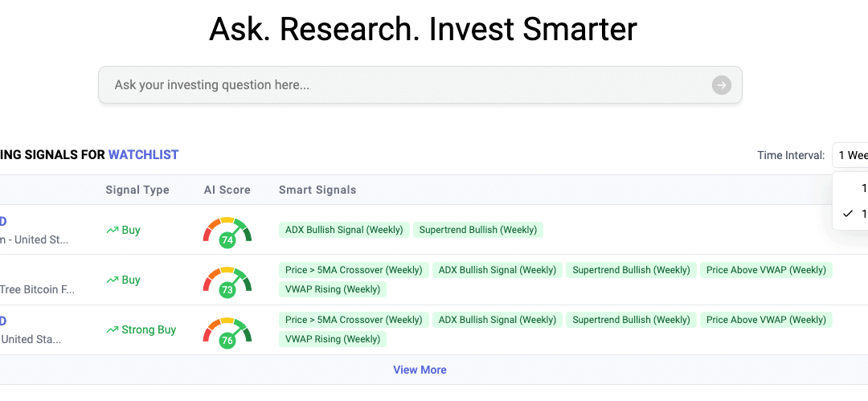The width and height of the screenshot is (868, 401).
Task: Click View More below the signals table
Action: pyautogui.click(x=420, y=370)
